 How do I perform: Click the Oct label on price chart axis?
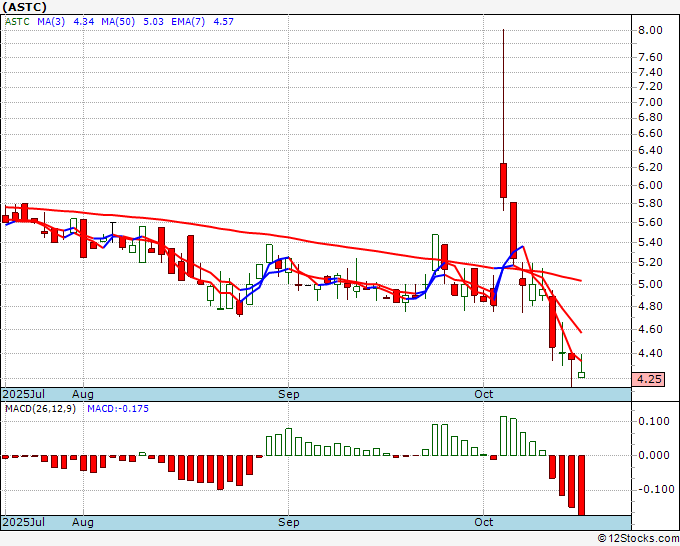click(484, 394)
